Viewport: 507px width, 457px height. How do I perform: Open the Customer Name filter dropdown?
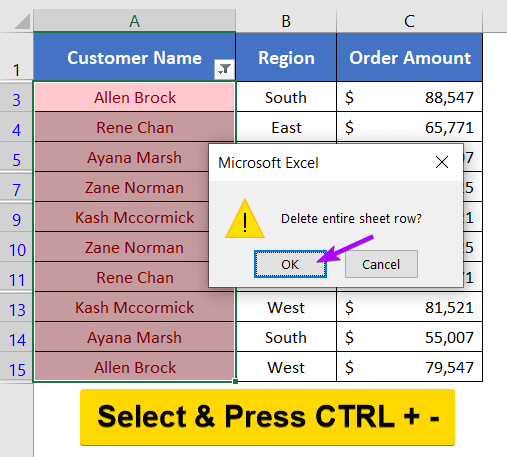[224, 69]
